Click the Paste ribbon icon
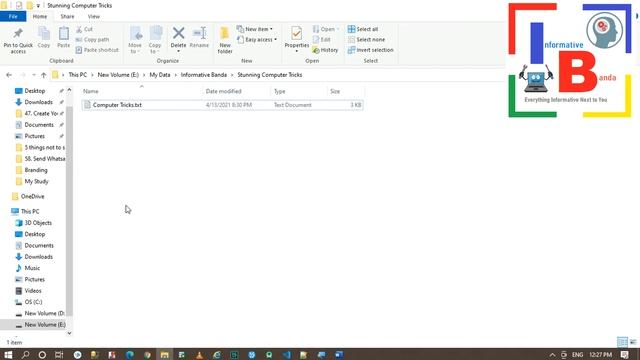640x360 pixels. pyautogui.click(x=64, y=37)
